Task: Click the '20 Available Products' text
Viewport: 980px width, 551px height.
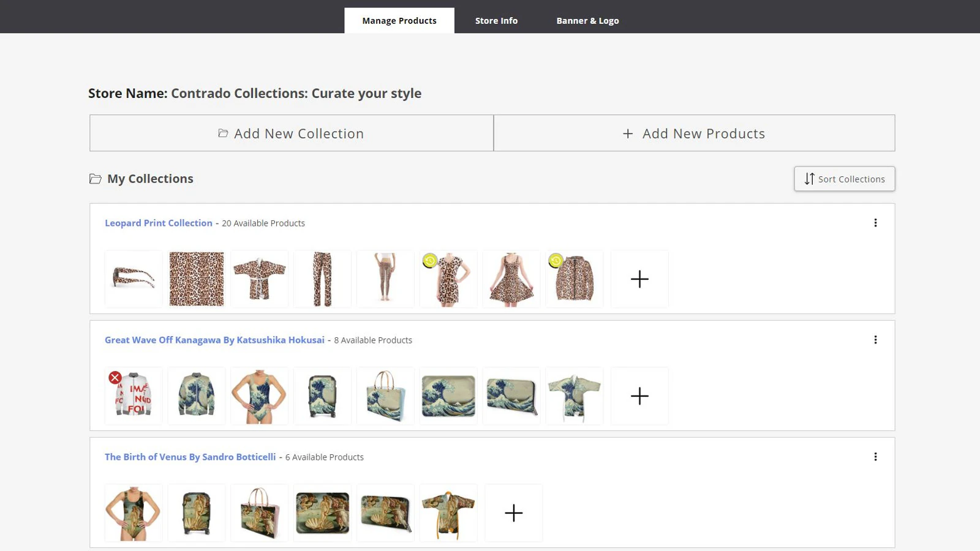Action: coord(263,223)
